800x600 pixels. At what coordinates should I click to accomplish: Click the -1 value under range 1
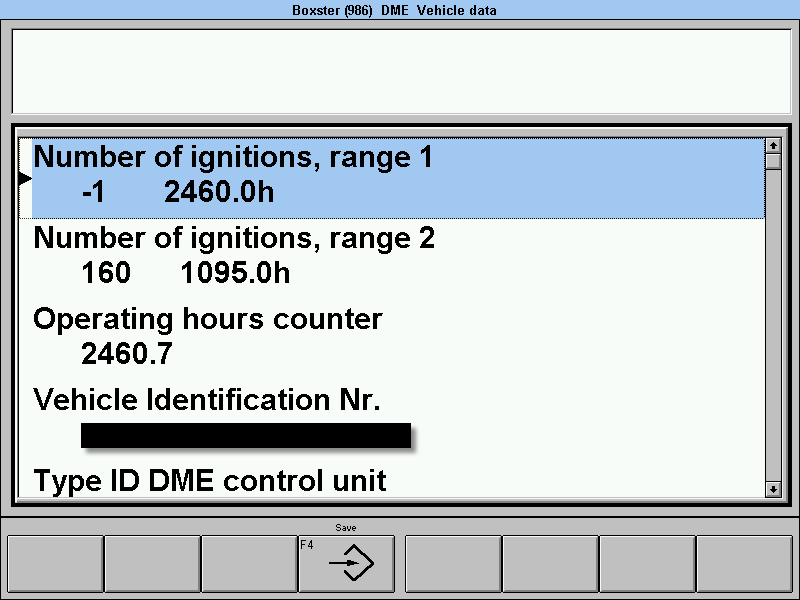click(x=93, y=192)
